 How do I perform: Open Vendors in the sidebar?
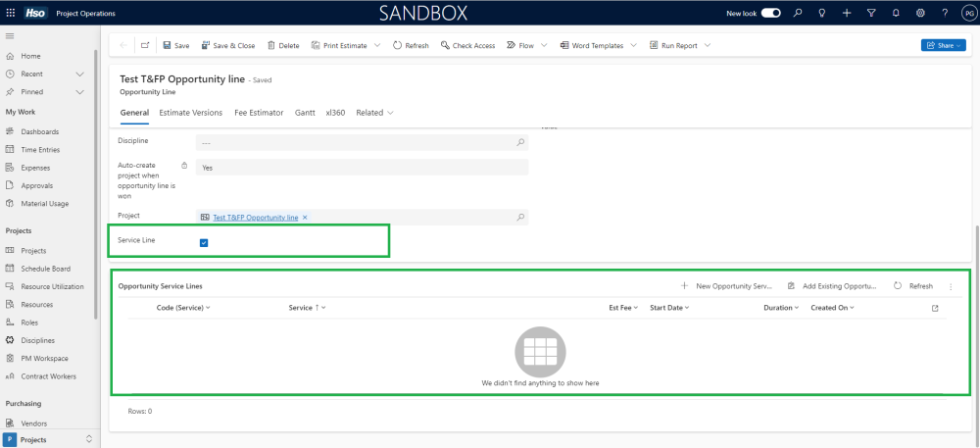point(33,423)
